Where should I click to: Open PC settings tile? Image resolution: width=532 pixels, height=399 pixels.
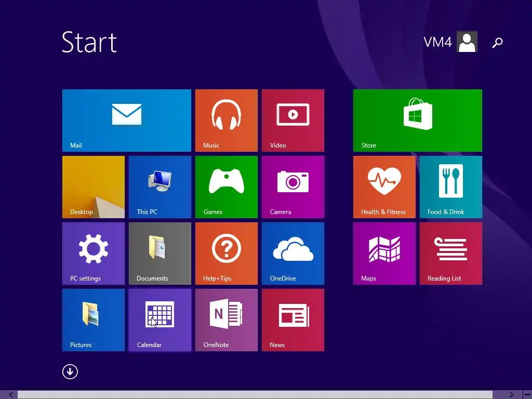click(94, 254)
